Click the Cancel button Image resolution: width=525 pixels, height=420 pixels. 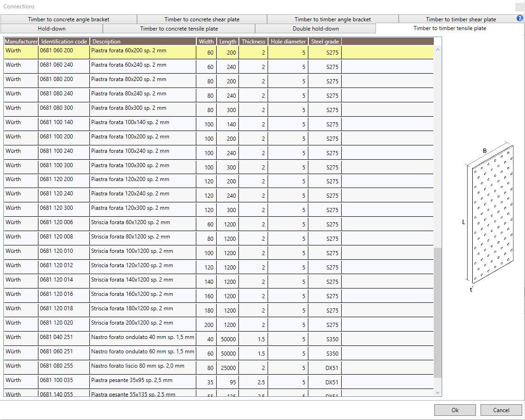coord(501,410)
